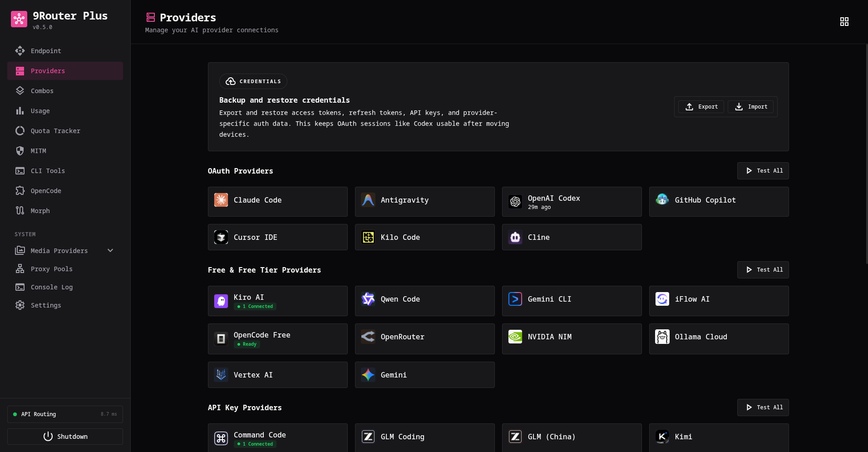
Task: Click the Claude Code provider icon
Action: coord(221,200)
